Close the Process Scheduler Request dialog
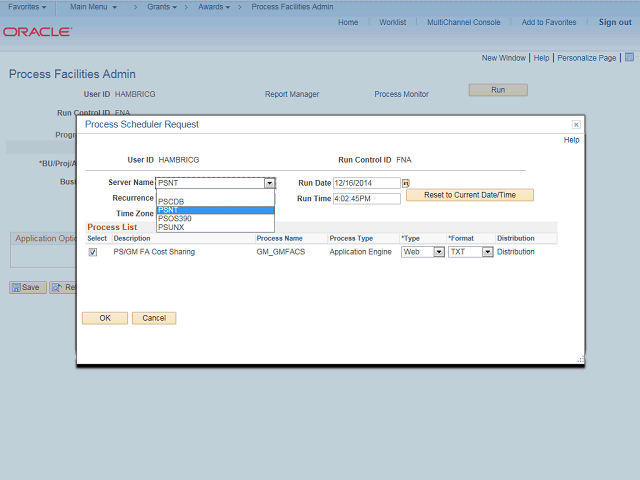 click(576, 124)
